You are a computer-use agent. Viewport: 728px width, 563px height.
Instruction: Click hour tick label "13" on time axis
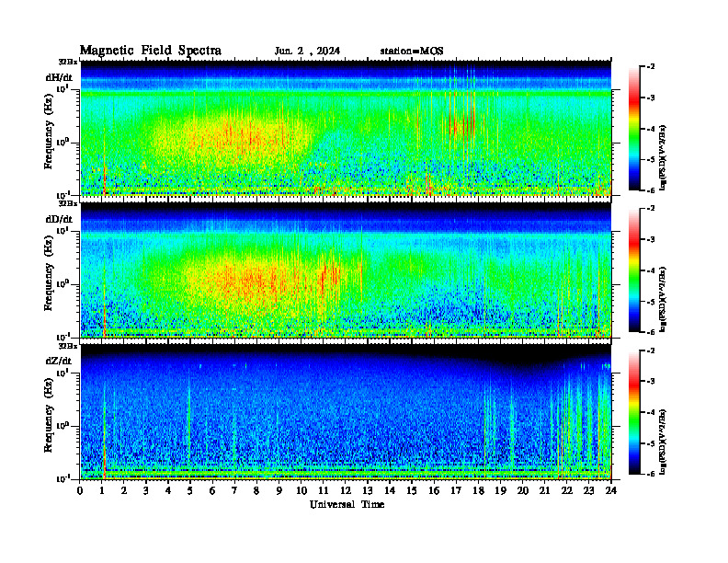368,491
